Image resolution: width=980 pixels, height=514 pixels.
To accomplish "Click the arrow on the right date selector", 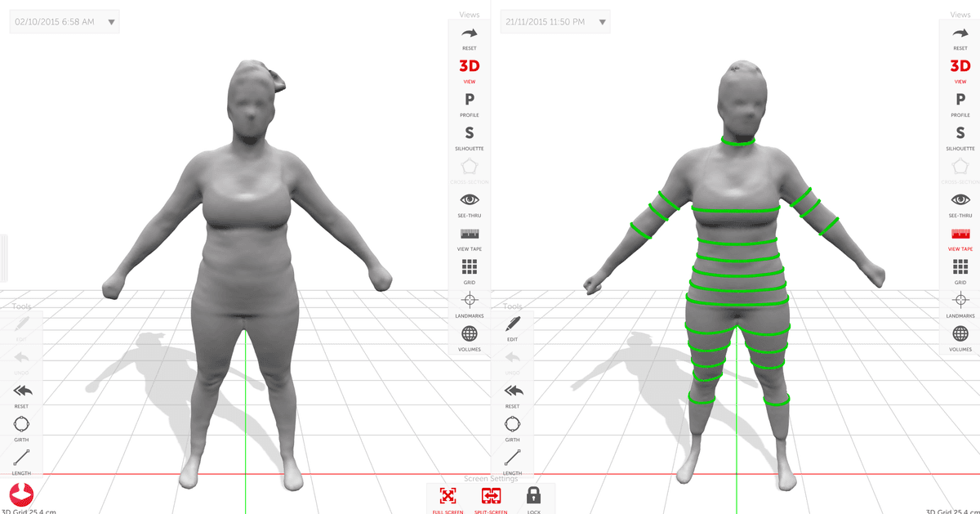I will [602, 22].
